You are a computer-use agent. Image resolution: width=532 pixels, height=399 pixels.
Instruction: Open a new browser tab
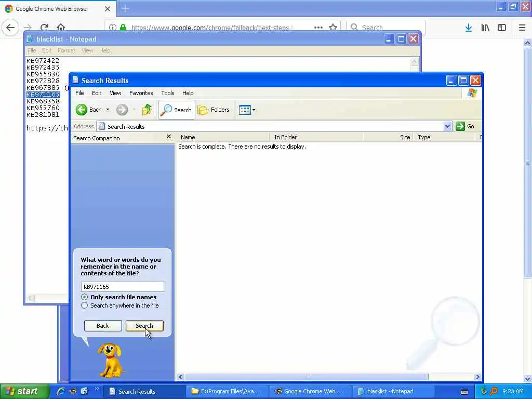click(125, 8)
